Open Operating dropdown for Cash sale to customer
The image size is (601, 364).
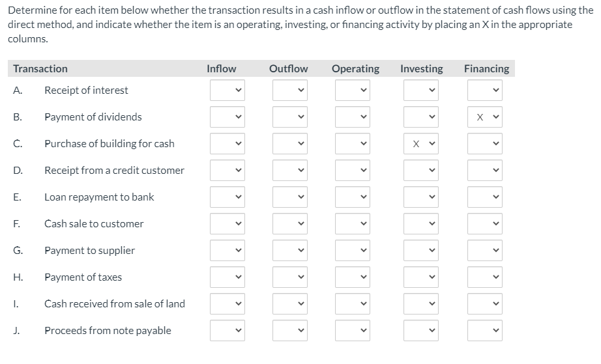point(353,224)
